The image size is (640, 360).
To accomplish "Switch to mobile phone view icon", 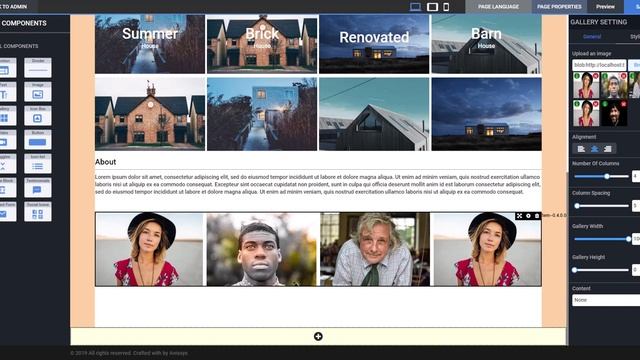I will coord(446,7).
